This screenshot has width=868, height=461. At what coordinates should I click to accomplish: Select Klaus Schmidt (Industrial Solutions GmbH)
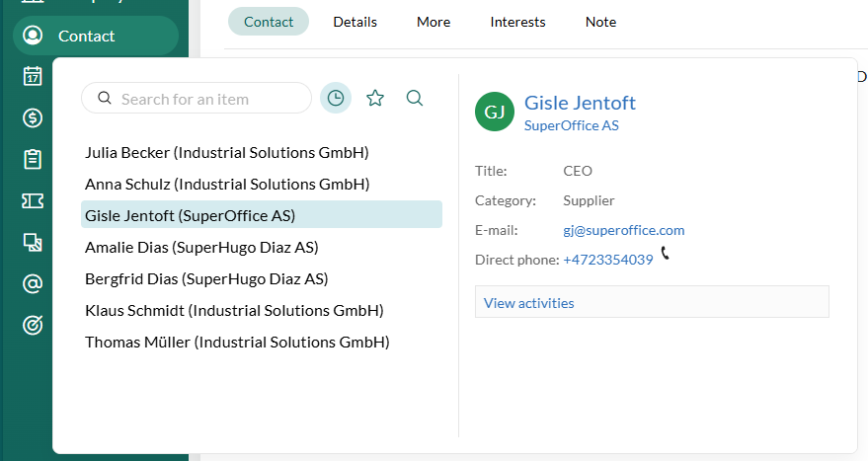pos(234,311)
